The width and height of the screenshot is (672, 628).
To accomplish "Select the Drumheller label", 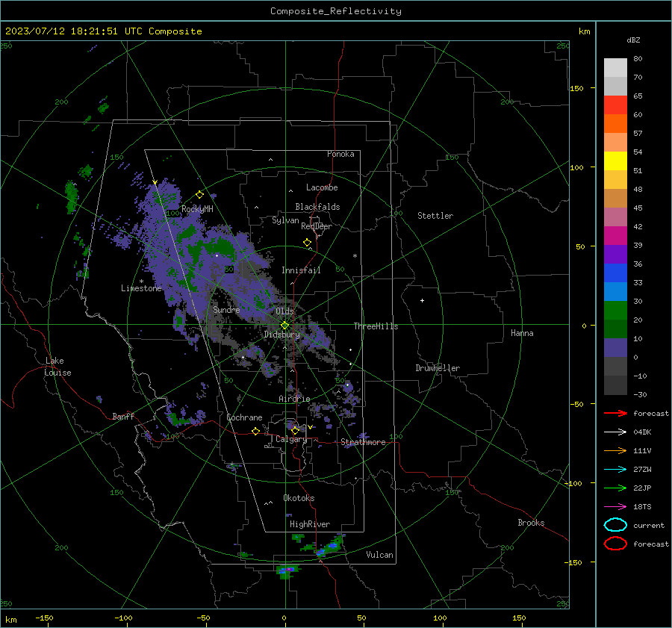I will pyautogui.click(x=438, y=368).
